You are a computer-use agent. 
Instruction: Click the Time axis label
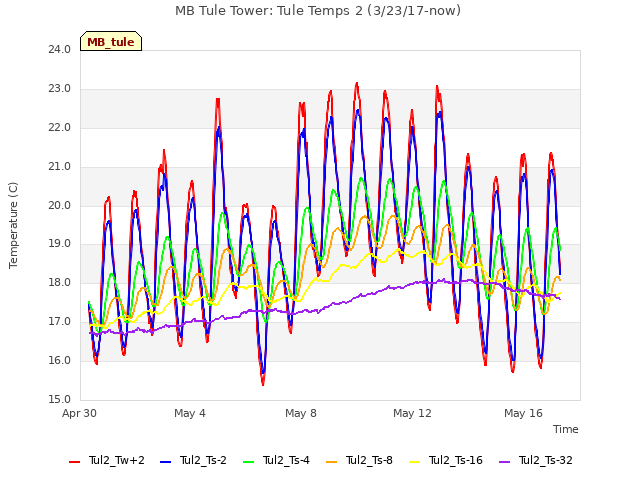[566, 429]
